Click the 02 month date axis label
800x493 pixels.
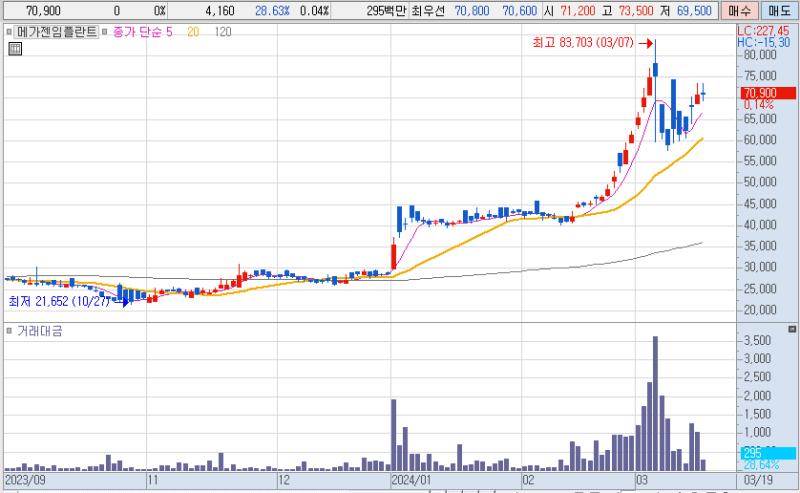click(x=528, y=480)
